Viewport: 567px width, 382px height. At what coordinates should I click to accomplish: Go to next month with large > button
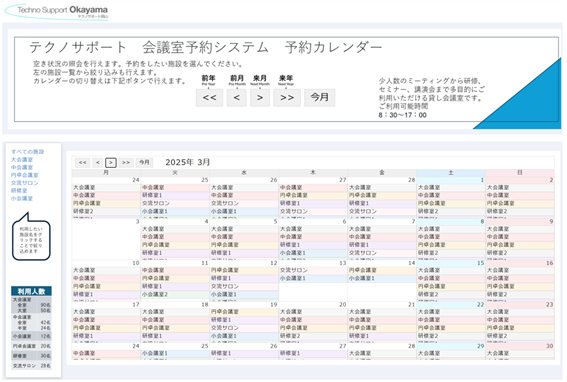[260, 97]
